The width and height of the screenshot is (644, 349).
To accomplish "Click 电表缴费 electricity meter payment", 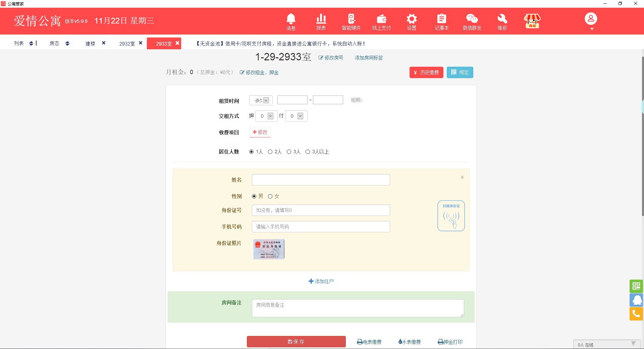I will (369, 342).
